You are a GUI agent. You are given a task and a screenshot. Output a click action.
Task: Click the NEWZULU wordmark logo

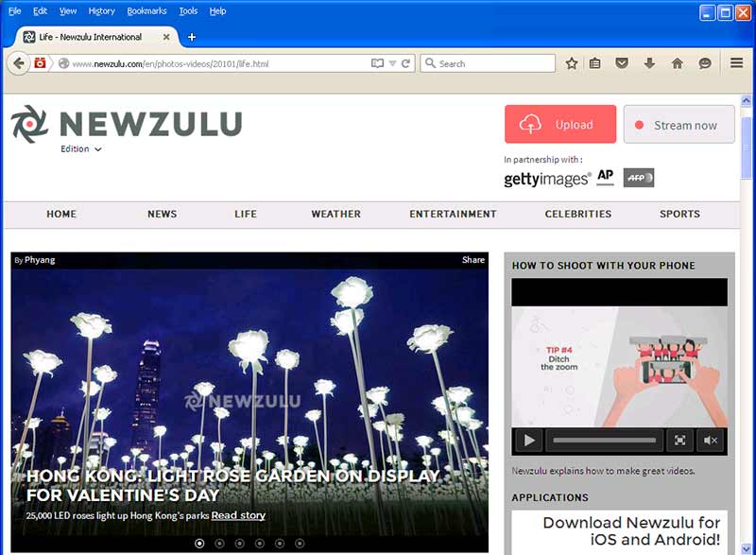[x=150, y=124]
